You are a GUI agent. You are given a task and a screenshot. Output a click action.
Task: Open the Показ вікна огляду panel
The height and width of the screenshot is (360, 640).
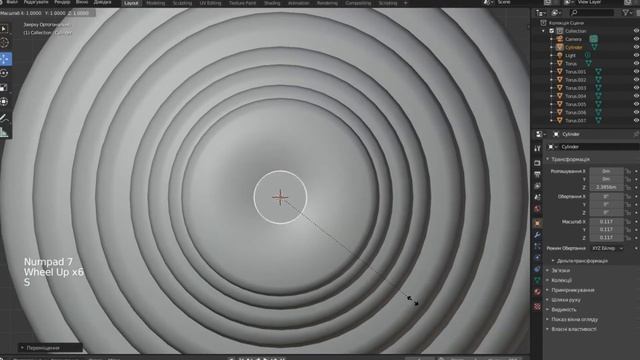click(575, 320)
